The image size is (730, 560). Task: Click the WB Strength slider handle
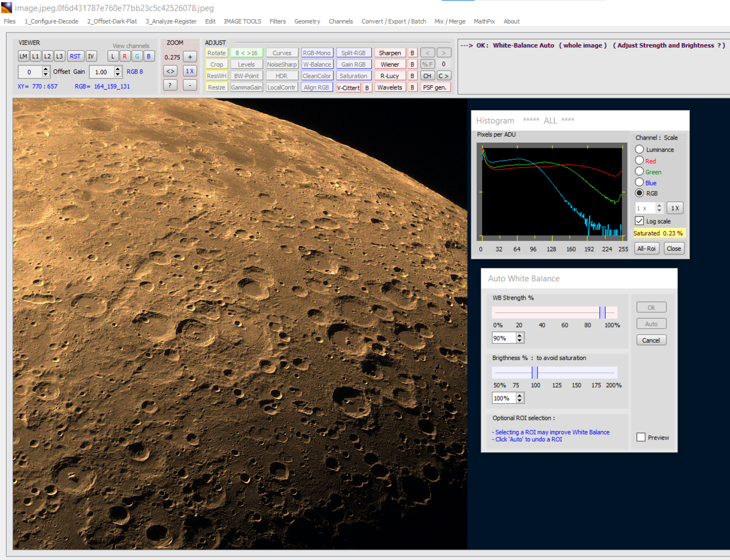602,312
